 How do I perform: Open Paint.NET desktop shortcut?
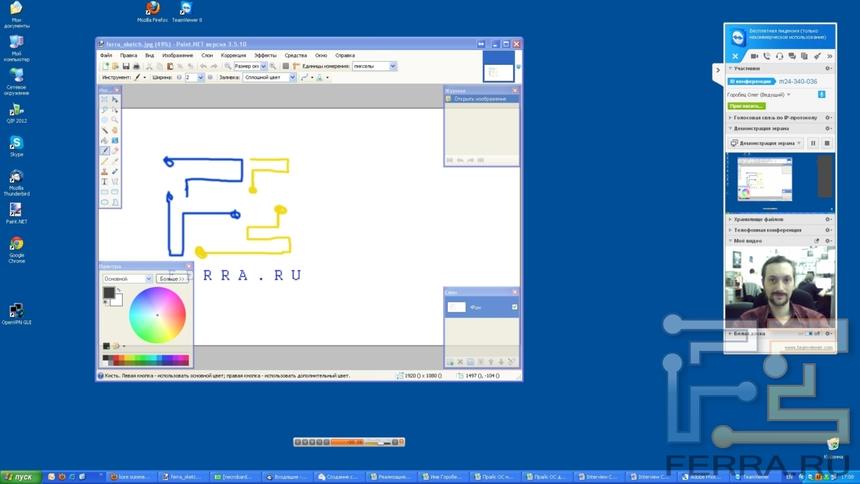coord(16,213)
